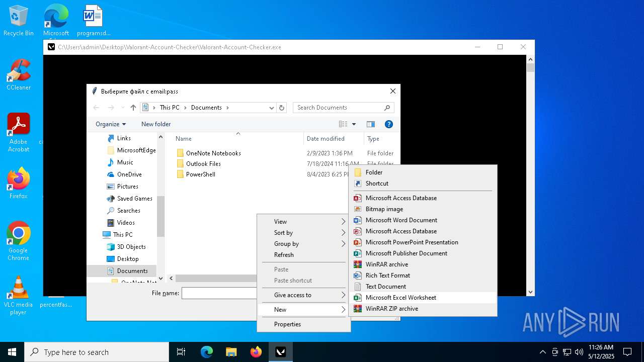Expand recent locations dropdown arrow
Viewport: 644px width, 362px height.
(x=124, y=108)
